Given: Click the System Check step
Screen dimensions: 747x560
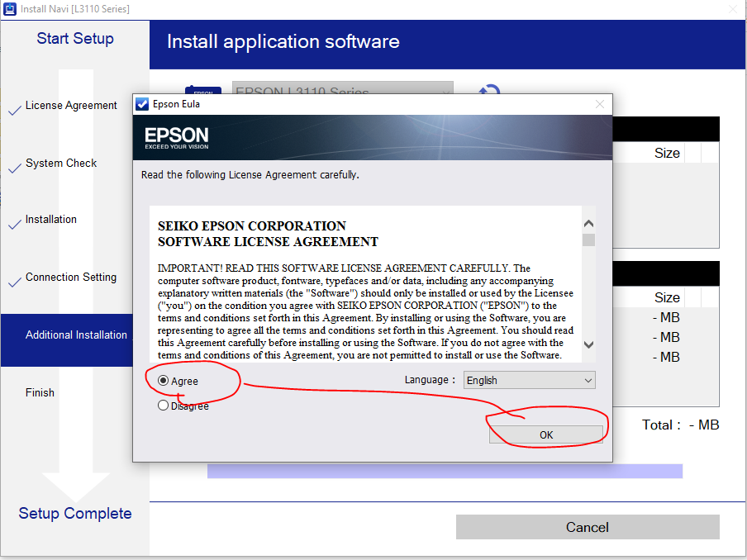Looking at the screenshot, I should point(61,163).
